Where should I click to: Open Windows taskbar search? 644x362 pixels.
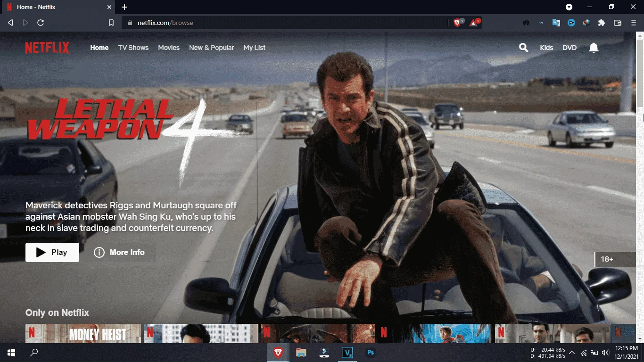(34, 353)
